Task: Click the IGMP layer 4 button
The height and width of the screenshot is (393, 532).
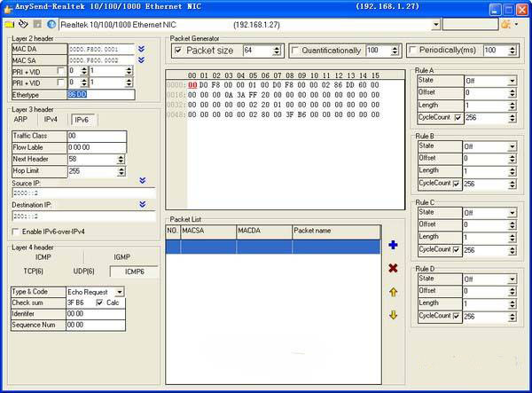Action: tap(121, 257)
